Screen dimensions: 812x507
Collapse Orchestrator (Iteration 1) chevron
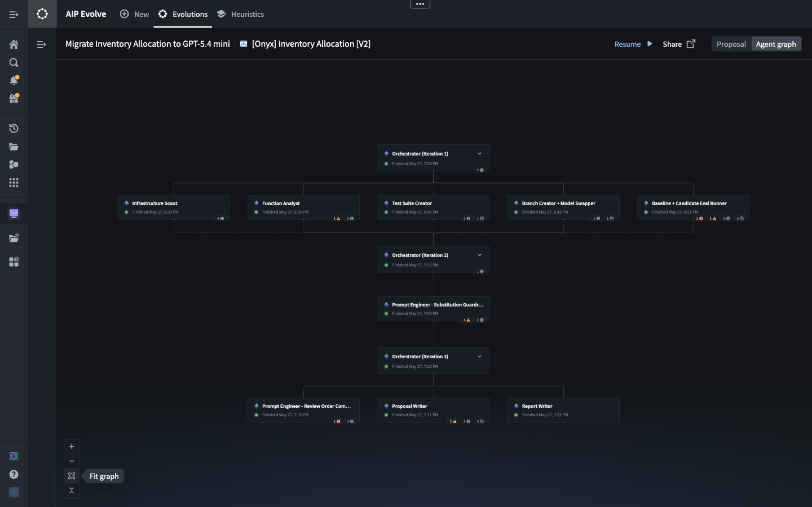click(x=479, y=154)
